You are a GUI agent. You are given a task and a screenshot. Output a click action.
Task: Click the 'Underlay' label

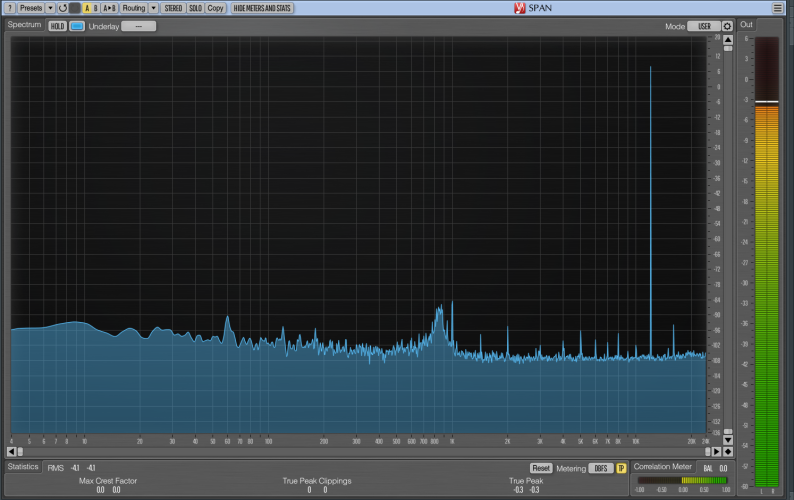click(x=104, y=26)
